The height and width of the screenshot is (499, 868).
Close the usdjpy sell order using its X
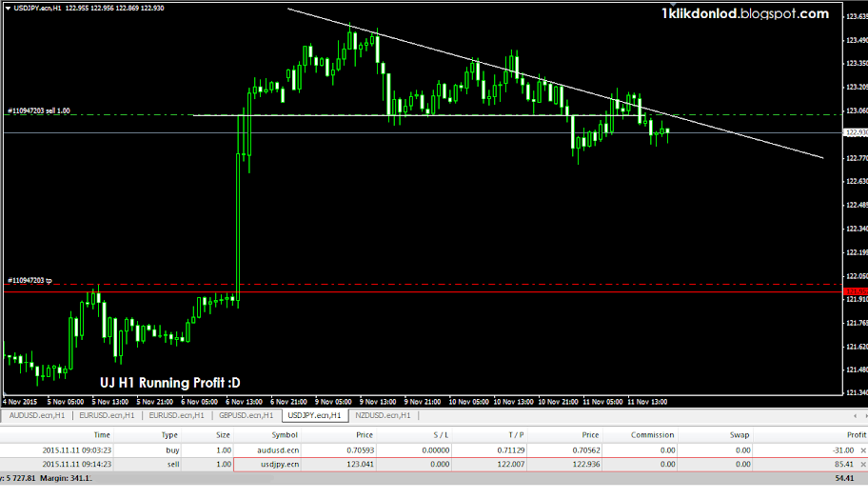click(865, 464)
